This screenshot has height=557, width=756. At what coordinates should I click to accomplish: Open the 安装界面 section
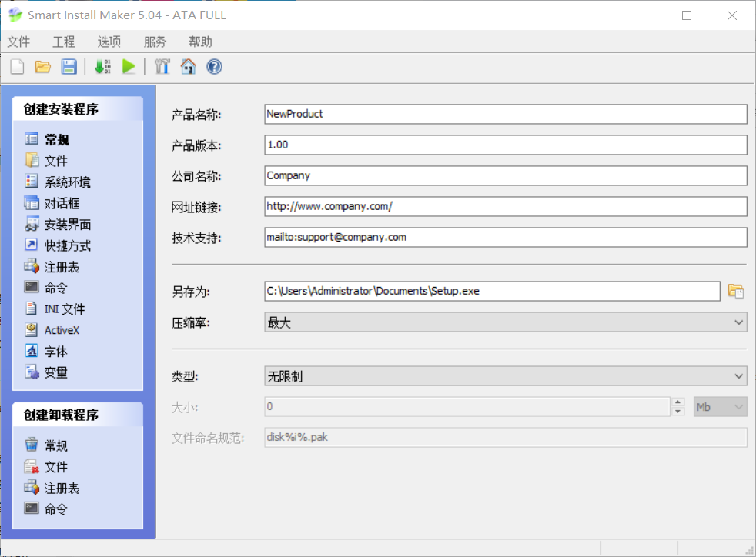click(x=58, y=224)
